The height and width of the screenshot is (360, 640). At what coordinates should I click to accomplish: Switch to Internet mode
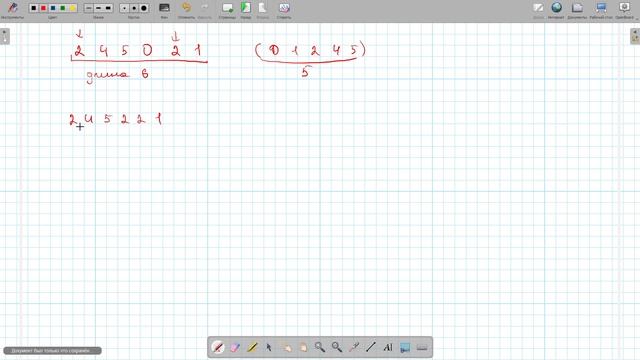tap(556, 8)
